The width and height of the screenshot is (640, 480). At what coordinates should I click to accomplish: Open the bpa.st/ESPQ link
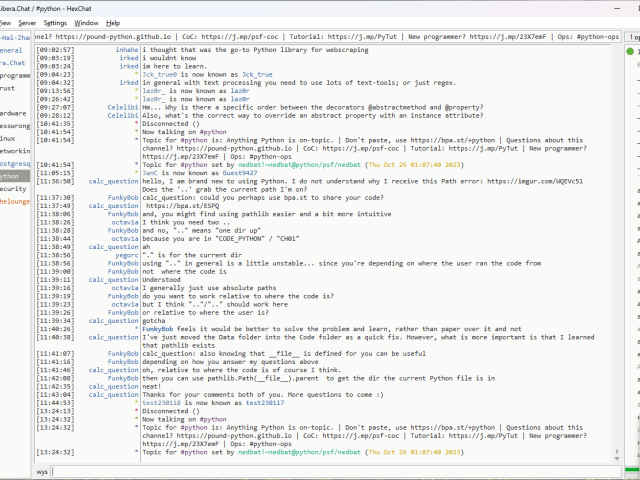pyautogui.click(x=173, y=205)
